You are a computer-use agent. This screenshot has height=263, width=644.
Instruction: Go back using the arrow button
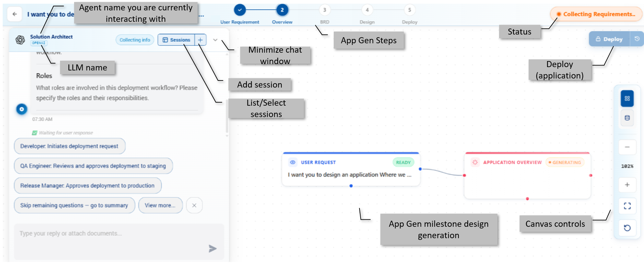(x=15, y=14)
